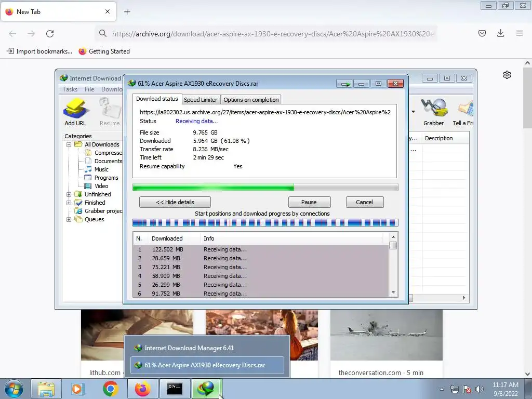The image size is (532, 399).
Task: Expand the Unfinished category node
Action: (x=69, y=194)
